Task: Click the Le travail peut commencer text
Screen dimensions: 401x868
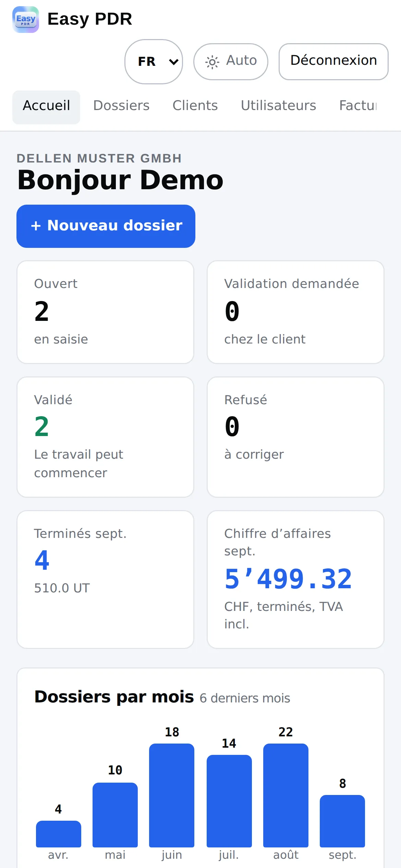Action: point(79,463)
